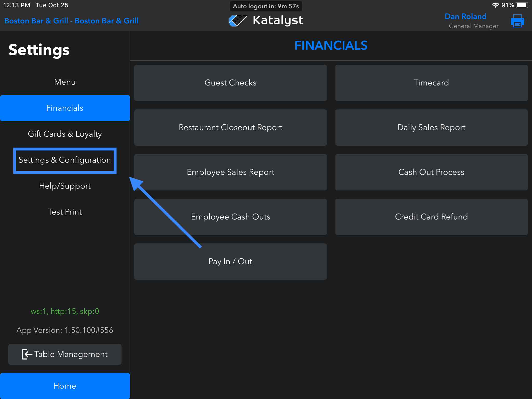Open the Timecard screen
Image resolution: width=532 pixels, height=399 pixels.
tap(431, 83)
